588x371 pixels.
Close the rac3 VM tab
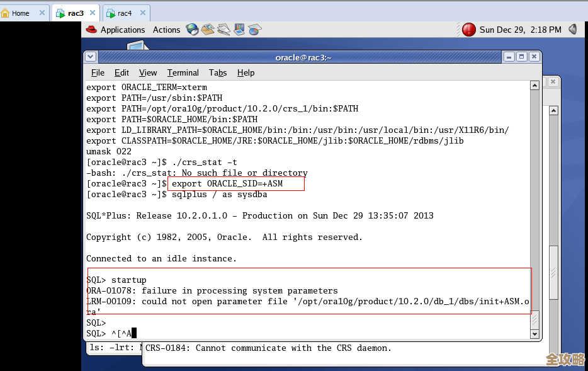93,13
